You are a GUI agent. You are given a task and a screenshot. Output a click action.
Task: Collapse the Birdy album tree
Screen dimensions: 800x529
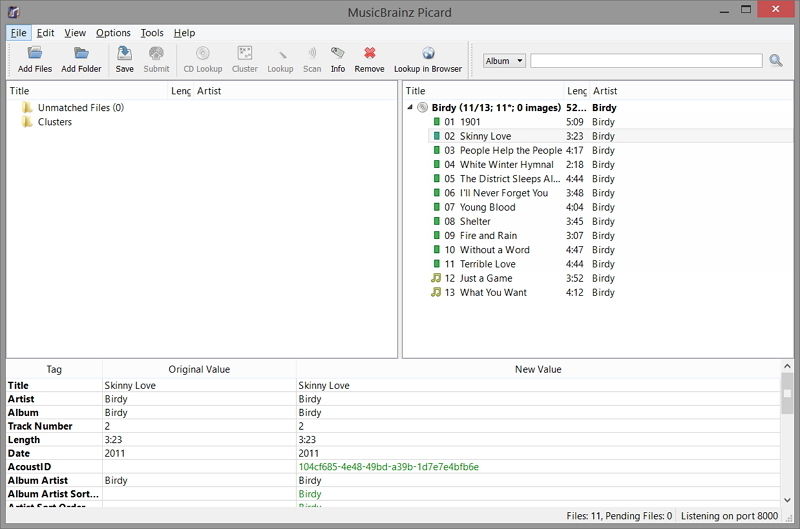point(410,107)
